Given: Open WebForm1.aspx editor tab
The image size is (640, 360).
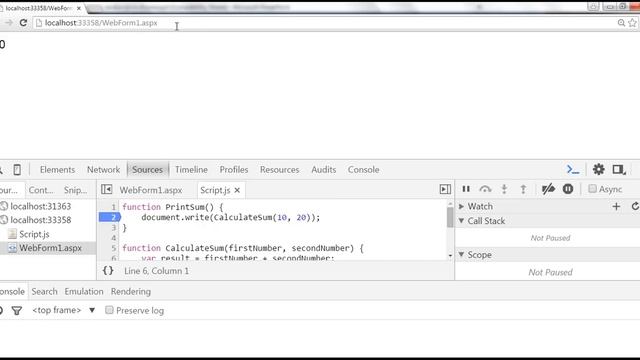Looking at the screenshot, I should (151, 190).
